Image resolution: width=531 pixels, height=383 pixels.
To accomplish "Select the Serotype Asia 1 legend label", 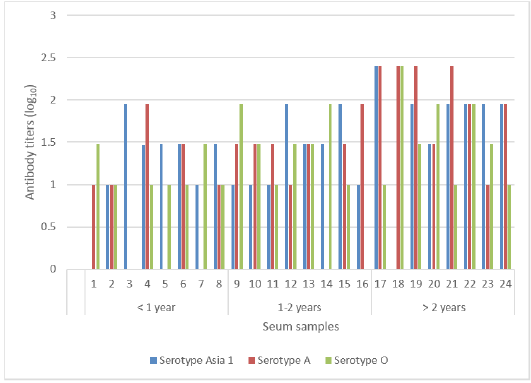I will [196, 360].
